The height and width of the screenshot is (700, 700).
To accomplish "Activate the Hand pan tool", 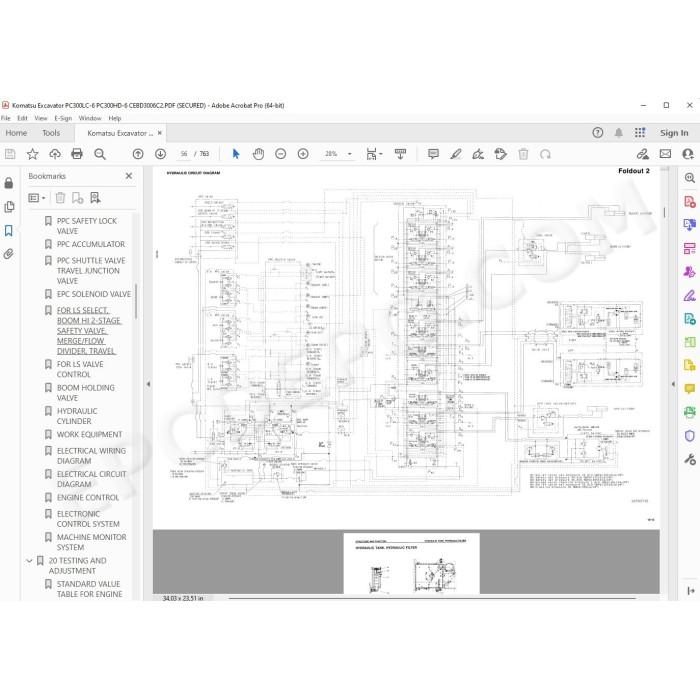I will pos(258,154).
